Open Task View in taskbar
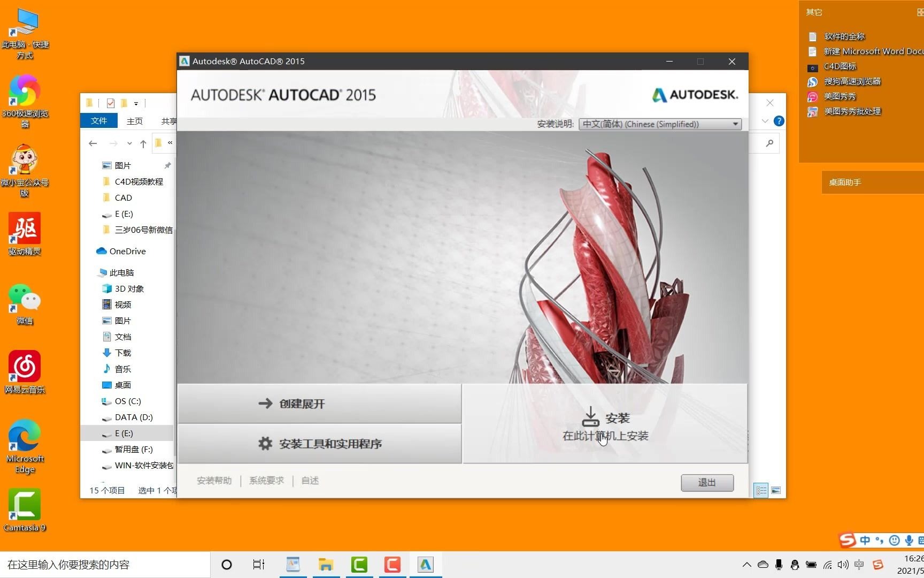 tap(259, 565)
